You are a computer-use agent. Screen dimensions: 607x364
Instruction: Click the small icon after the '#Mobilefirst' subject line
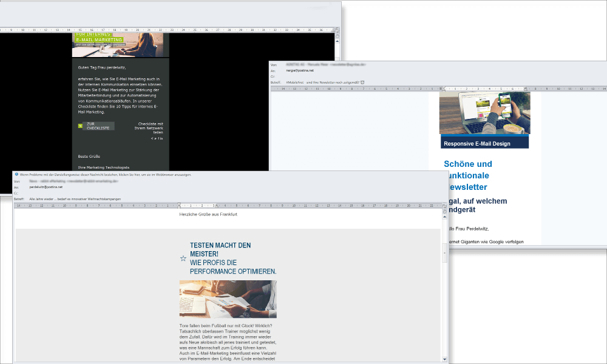[x=362, y=82]
